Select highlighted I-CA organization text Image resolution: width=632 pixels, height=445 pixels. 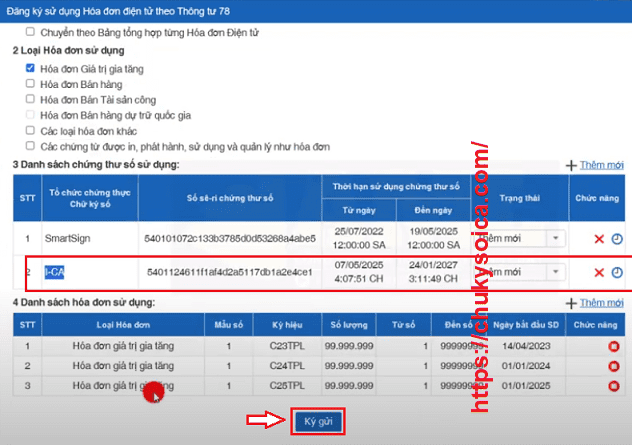[x=54, y=272]
